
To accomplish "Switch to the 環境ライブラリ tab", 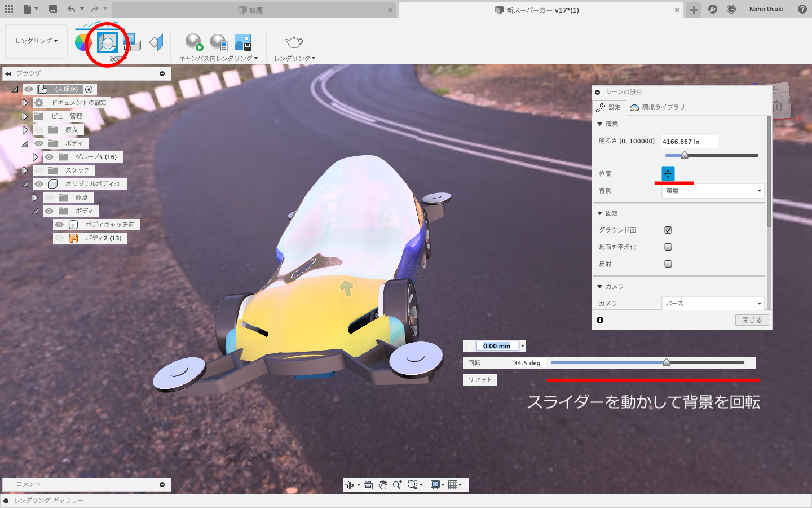I will 658,107.
